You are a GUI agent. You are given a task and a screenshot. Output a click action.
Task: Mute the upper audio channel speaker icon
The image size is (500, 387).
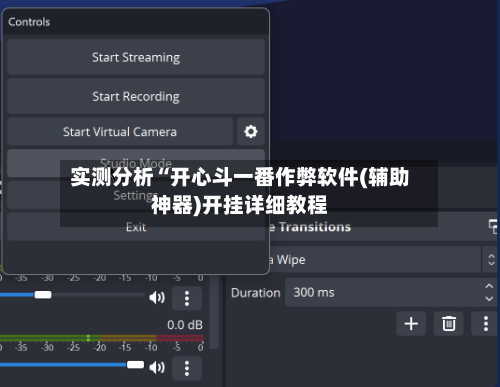pyautogui.click(x=157, y=297)
